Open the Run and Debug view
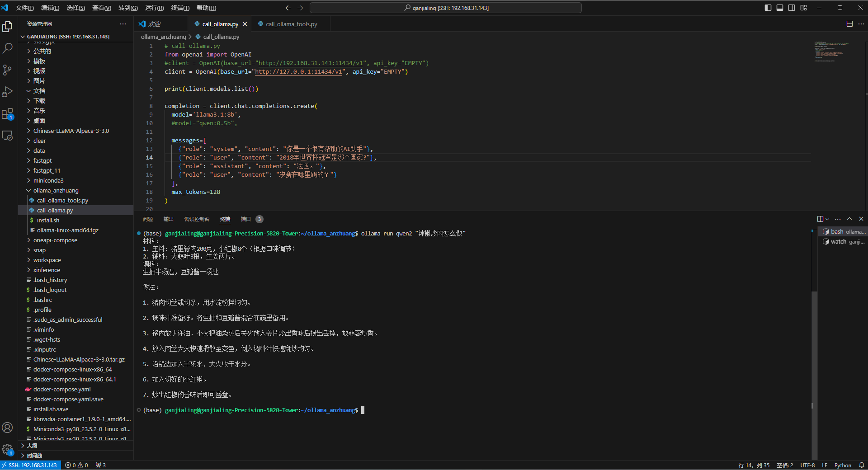Image resolution: width=868 pixels, height=470 pixels. tap(7, 92)
